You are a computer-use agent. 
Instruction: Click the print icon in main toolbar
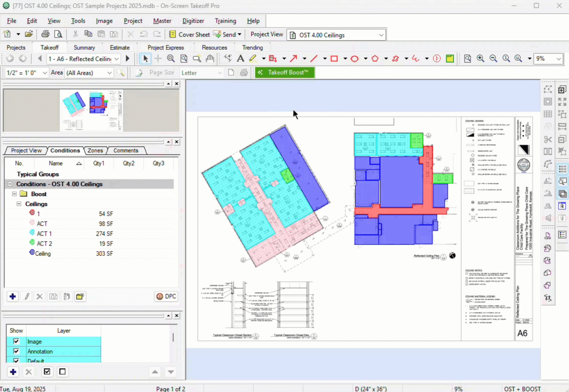pos(45,34)
